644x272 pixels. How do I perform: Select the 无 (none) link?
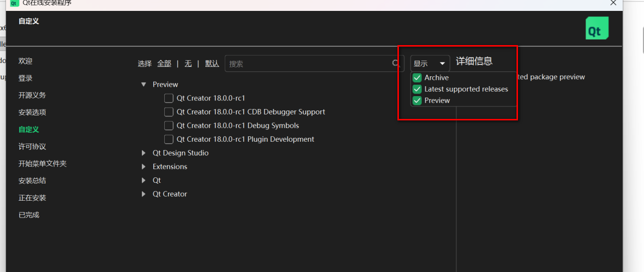pyautogui.click(x=188, y=63)
